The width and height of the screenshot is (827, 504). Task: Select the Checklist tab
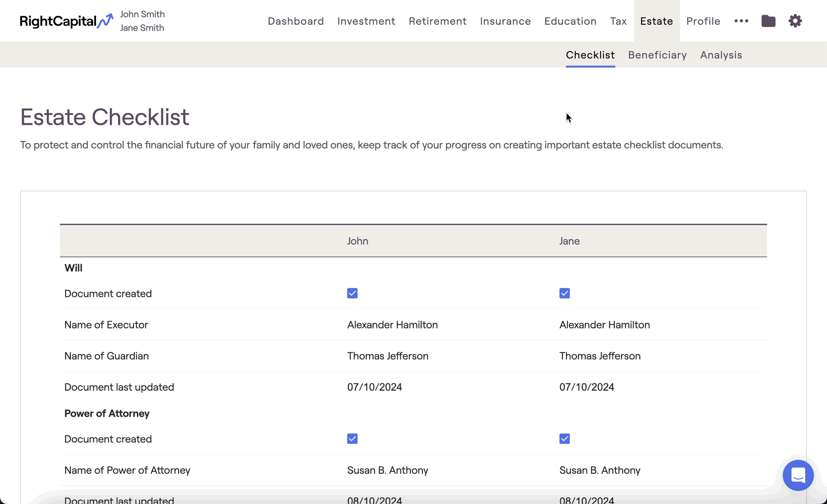coord(590,55)
